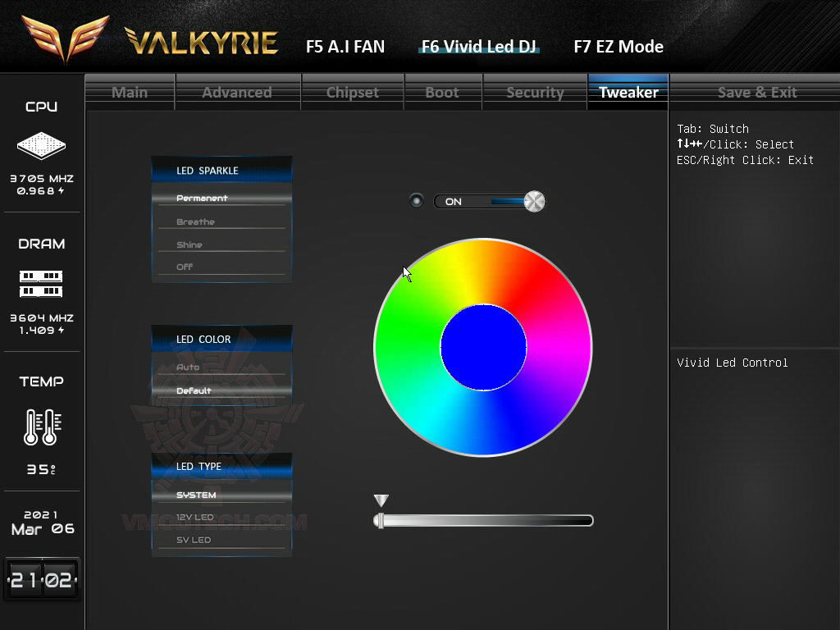Open F5 A.I FAN settings
The height and width of the screenshot is (630, 840).
pos(345,47)
